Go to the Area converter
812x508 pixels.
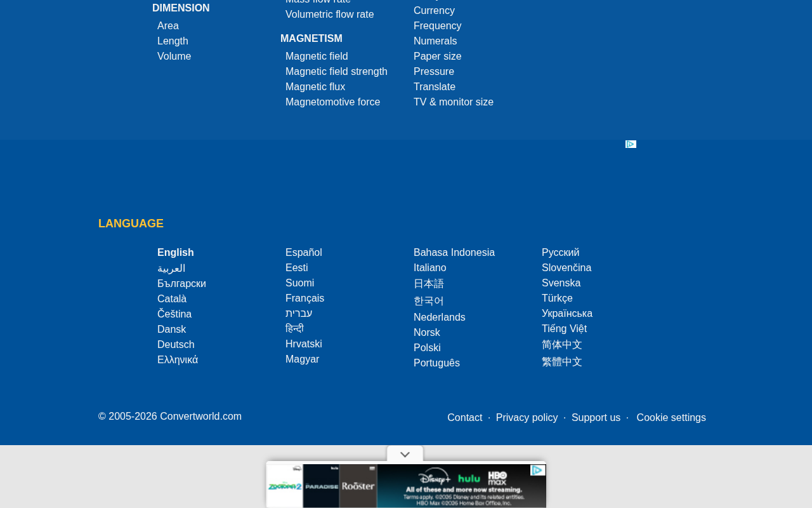click(168, 26)
